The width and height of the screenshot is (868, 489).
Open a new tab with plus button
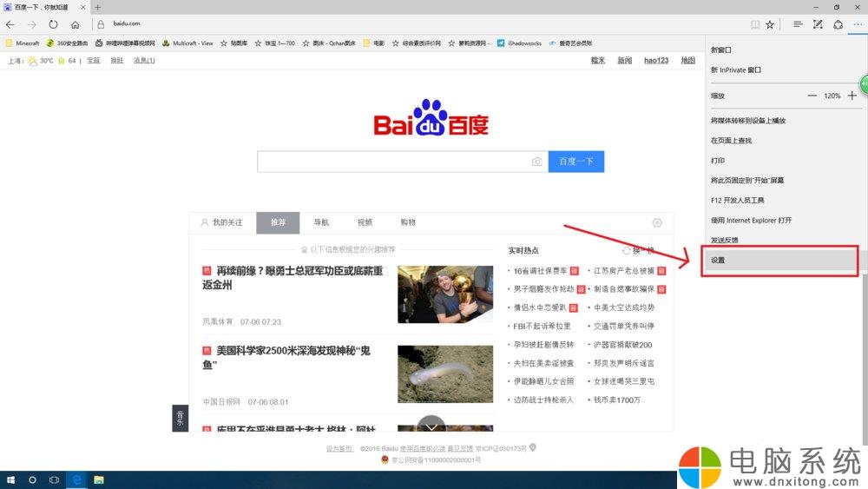click(97, 7)
